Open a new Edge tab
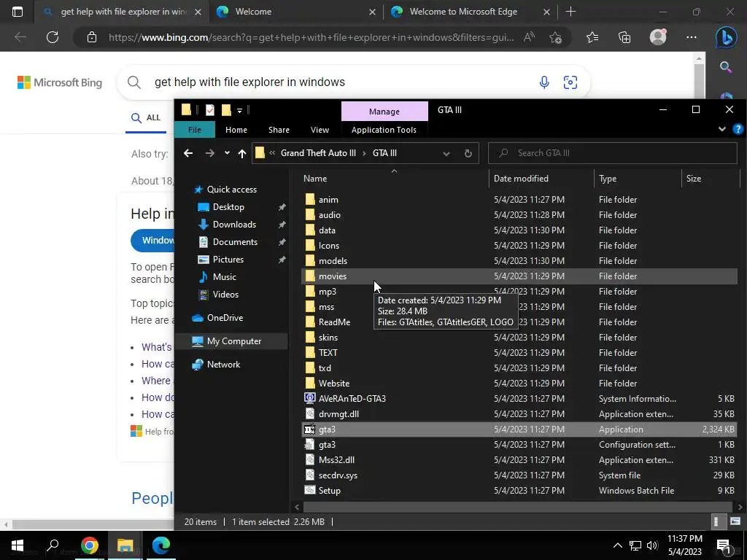 [x=570, y=12]
